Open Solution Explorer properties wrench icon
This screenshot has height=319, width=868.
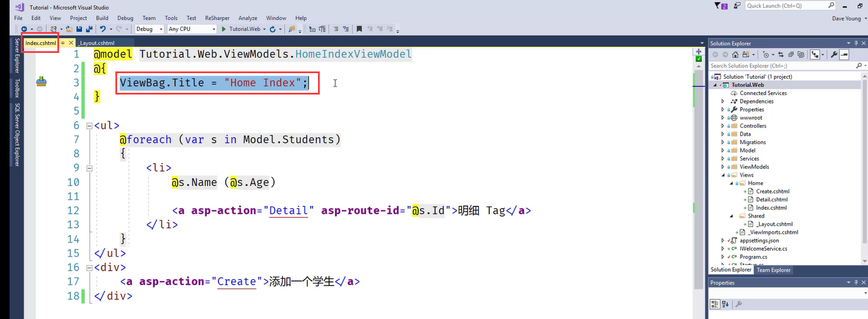pos(834,55)
